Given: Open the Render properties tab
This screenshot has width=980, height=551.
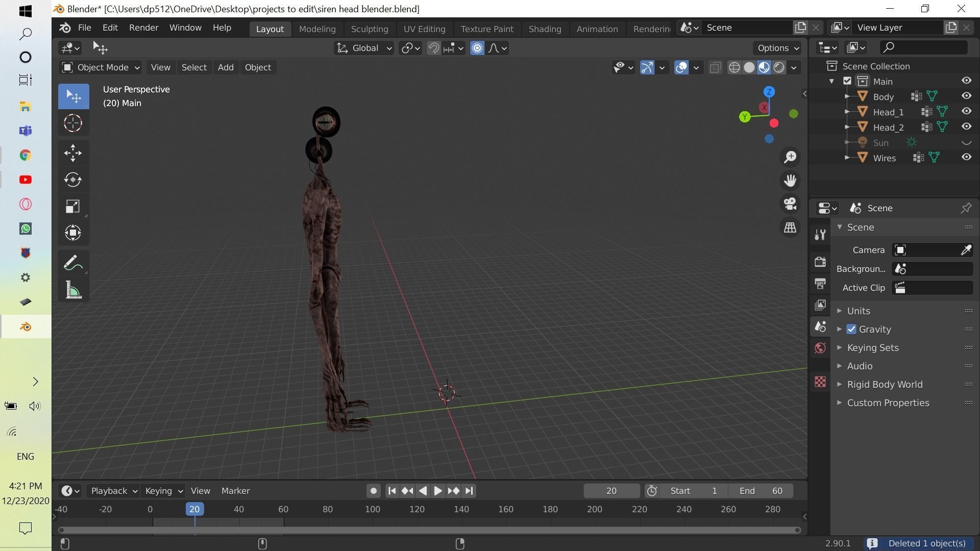Looking at the screenshot, I should 820,262.
